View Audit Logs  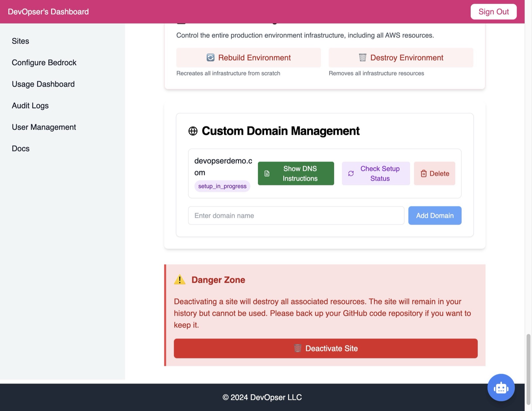(x=30, y=105)
